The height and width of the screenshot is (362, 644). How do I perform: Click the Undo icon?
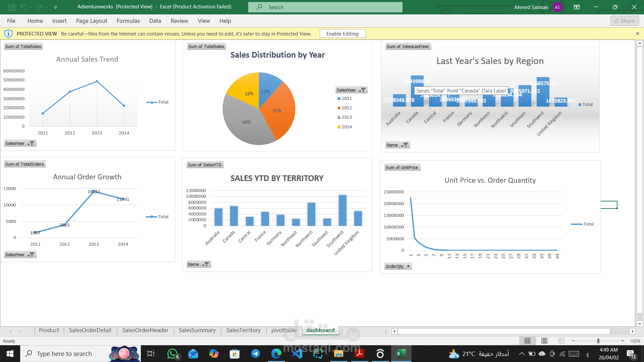(23, 7)
